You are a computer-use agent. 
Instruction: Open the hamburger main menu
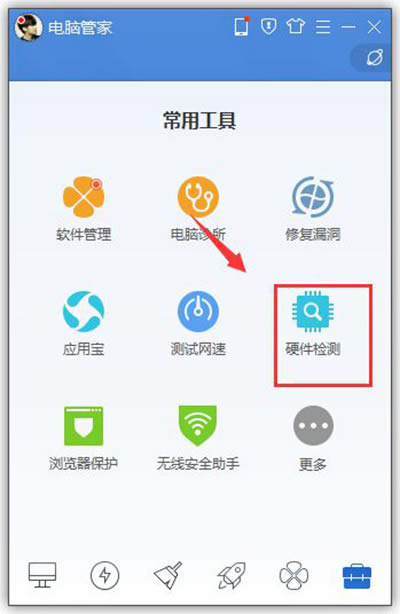pyautogui.click(x=323, y=27)
